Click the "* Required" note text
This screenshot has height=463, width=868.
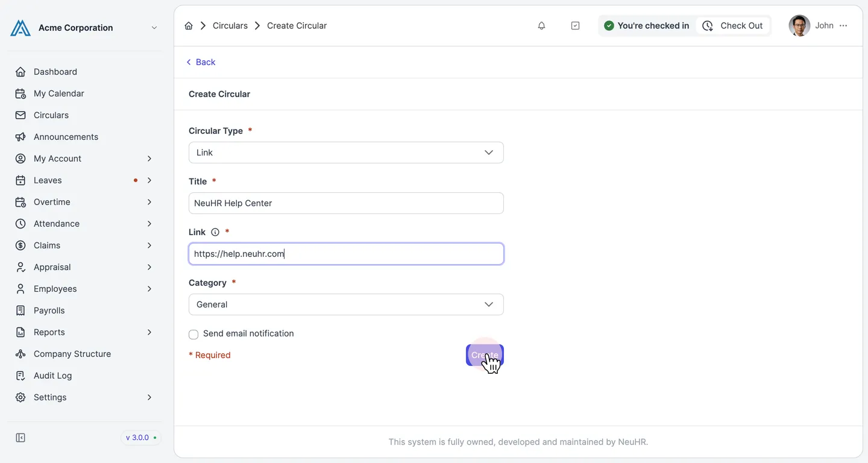(x=210, y=355)
